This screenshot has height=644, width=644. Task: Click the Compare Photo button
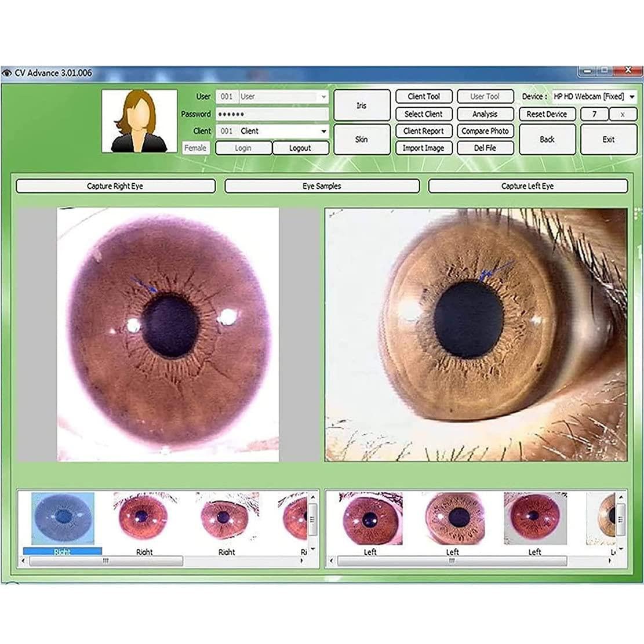(x=485, y=131)
